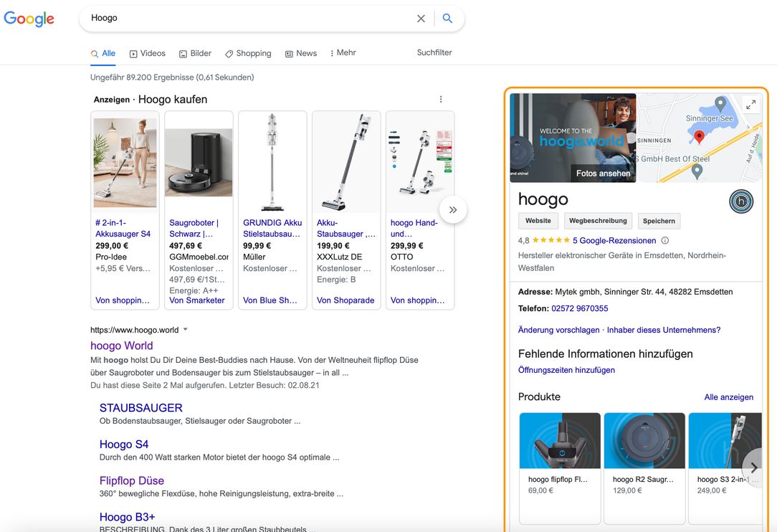777x532 pixels.
Task: Click the GRUNDIG stick vacuum image
Action: click(272, 163)
